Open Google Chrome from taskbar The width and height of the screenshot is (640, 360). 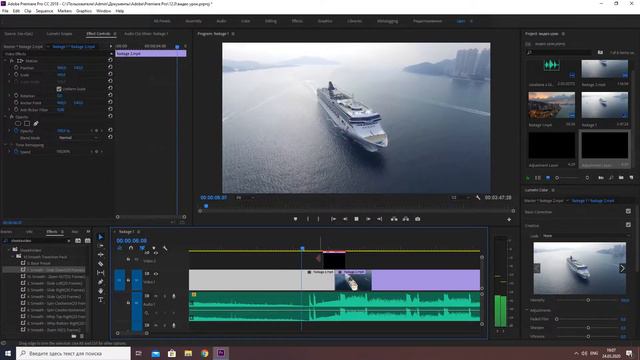coord(204,353)
